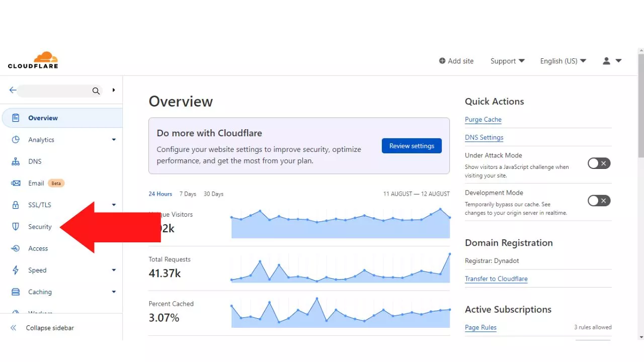Open the account dropdown arrow
644x362 pixels.
coord(618,61)
